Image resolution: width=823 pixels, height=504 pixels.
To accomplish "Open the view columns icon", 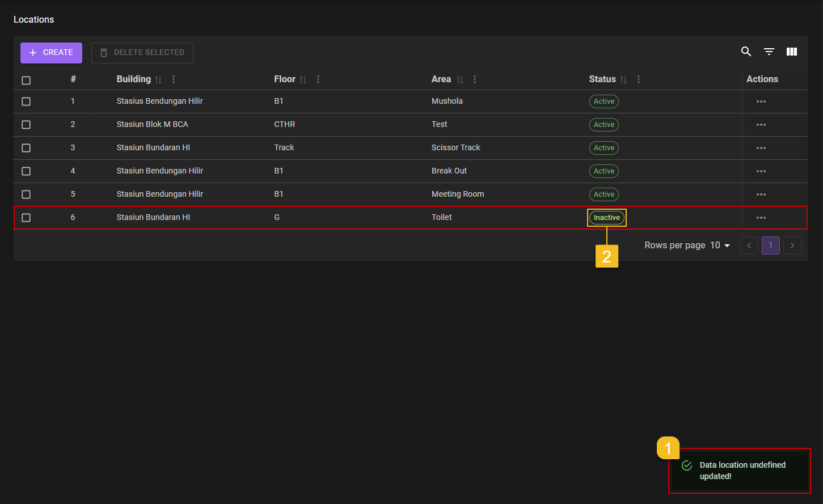I will (791, 51).
